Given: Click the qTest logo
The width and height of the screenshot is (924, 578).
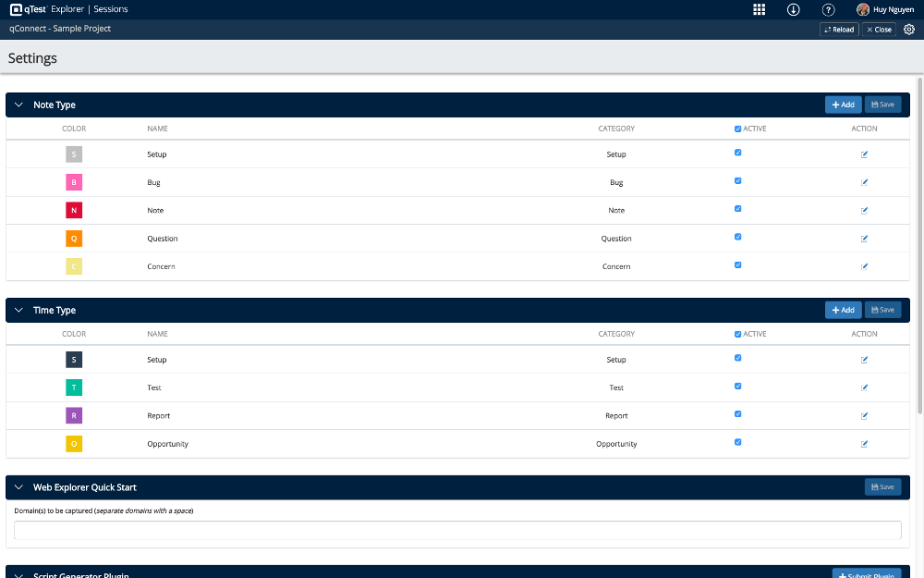Looking at the screenshot, I should coord(28,9).
